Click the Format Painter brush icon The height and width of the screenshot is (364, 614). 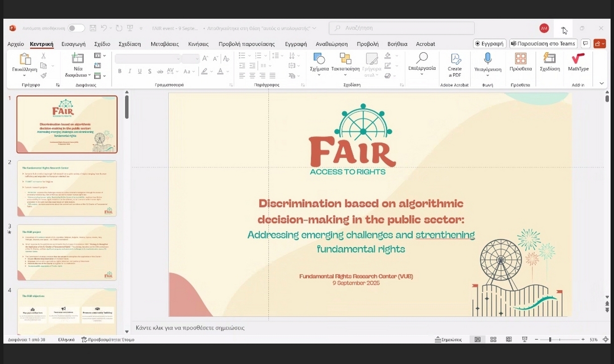tap(43, 75)
